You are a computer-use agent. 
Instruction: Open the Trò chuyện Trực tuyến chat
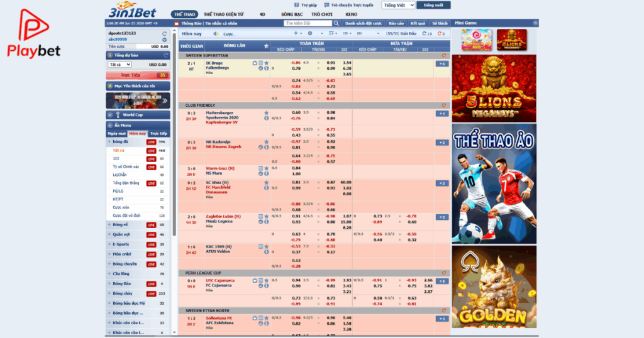pos(348,5)
